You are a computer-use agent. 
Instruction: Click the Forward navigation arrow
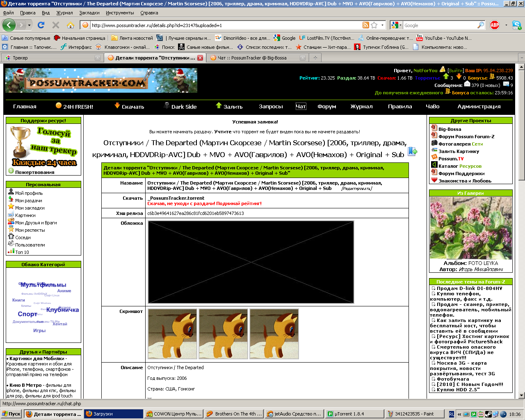pos(22,25)
